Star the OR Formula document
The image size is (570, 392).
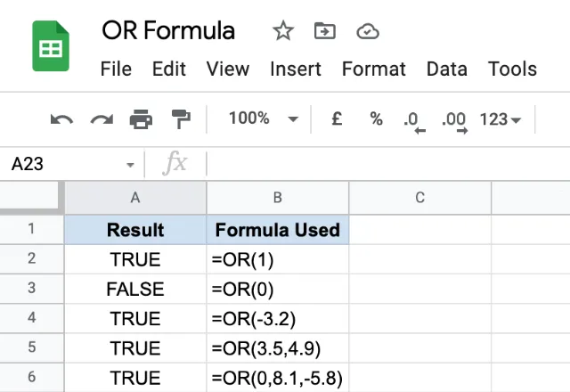(283, 31)
